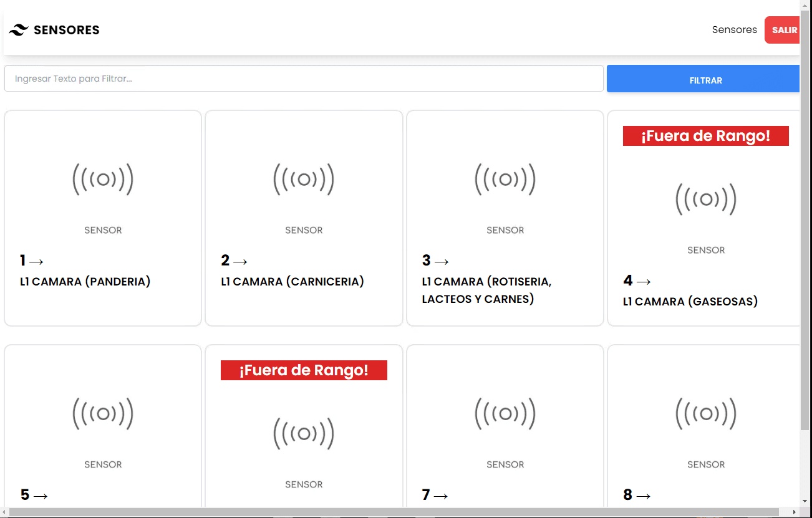Click the SENSORES brand title
812x518 pixels.
[x=66, y=30]
